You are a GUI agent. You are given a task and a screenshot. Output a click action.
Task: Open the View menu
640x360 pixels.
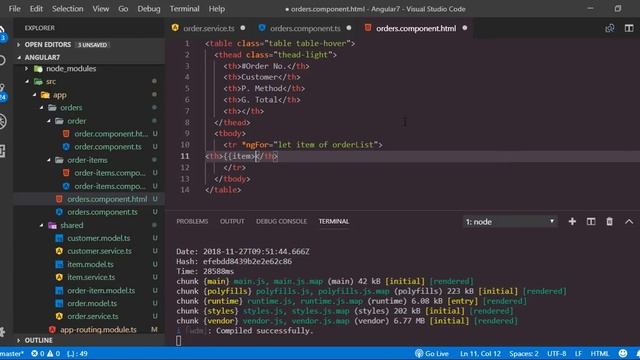click(100, 9)
